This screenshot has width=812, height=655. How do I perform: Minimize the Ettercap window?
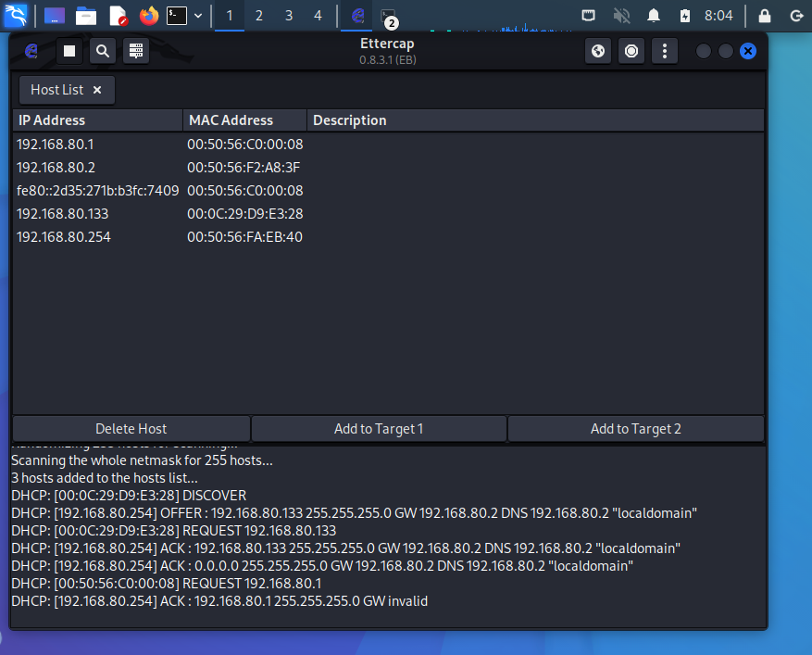[704, 51]
